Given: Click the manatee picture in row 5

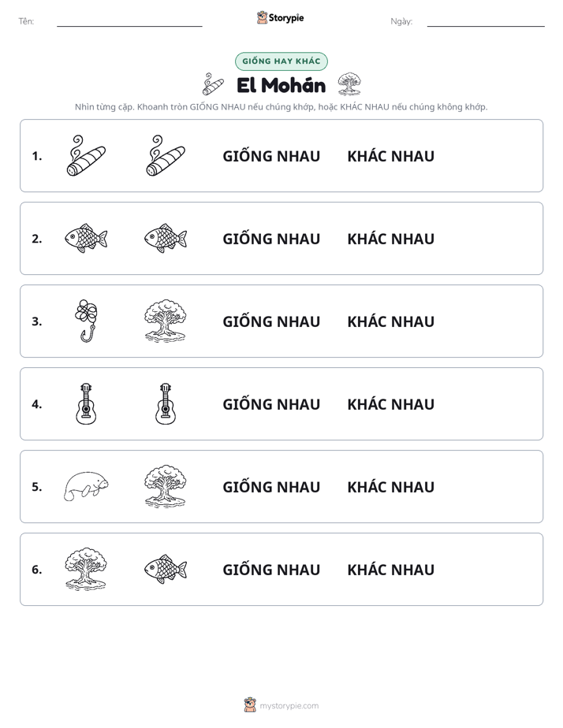Looking at the screenshot, I should (86, 487).
